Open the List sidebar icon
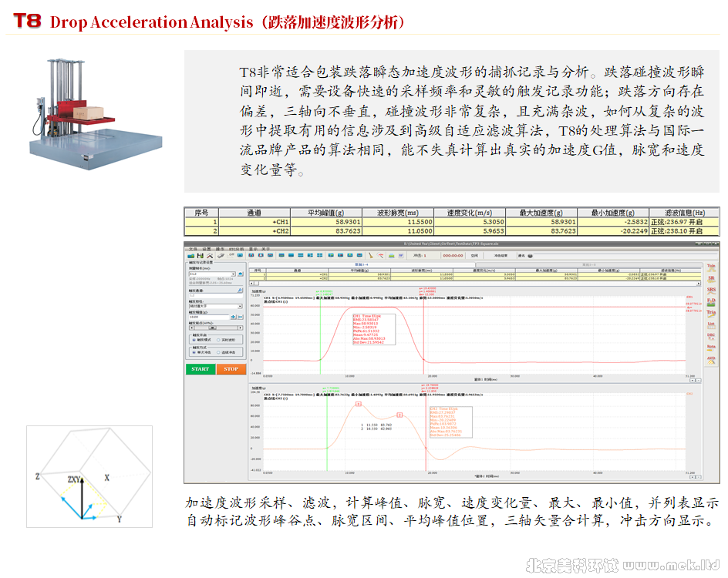Screen dimensions: 728x578 tap(711, 324)
